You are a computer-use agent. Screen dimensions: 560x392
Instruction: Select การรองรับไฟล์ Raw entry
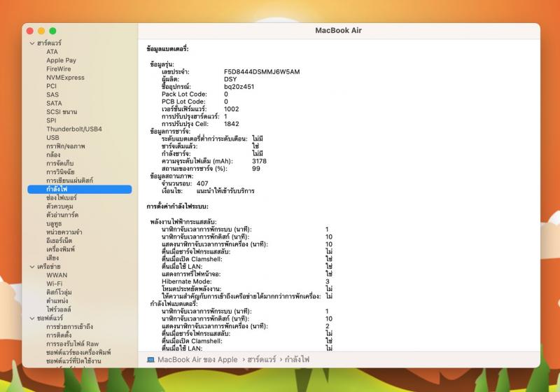click(73, 344)
